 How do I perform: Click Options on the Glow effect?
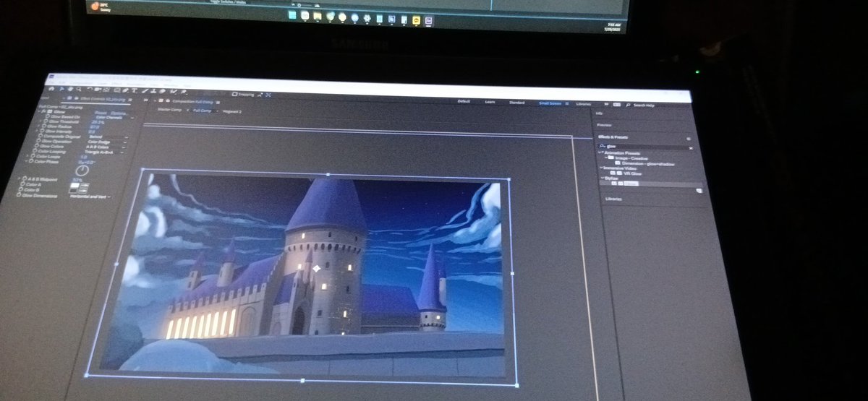click(118, 113)
